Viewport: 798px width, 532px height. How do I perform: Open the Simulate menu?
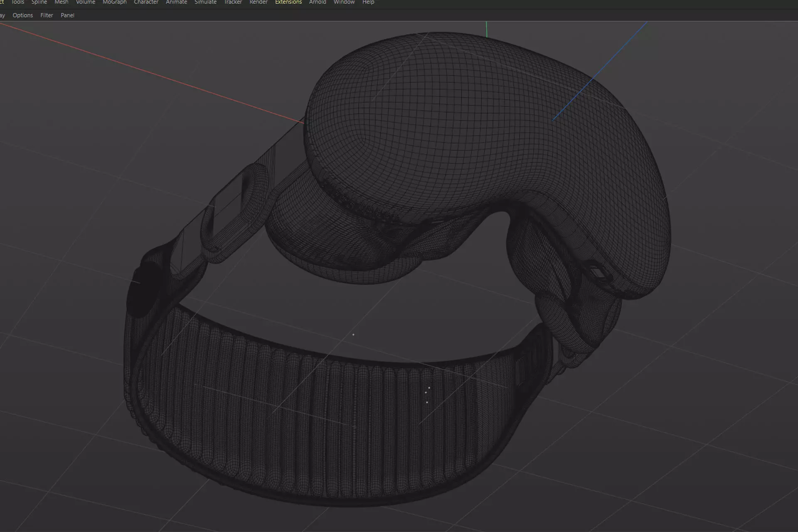(x=206, y=2)
